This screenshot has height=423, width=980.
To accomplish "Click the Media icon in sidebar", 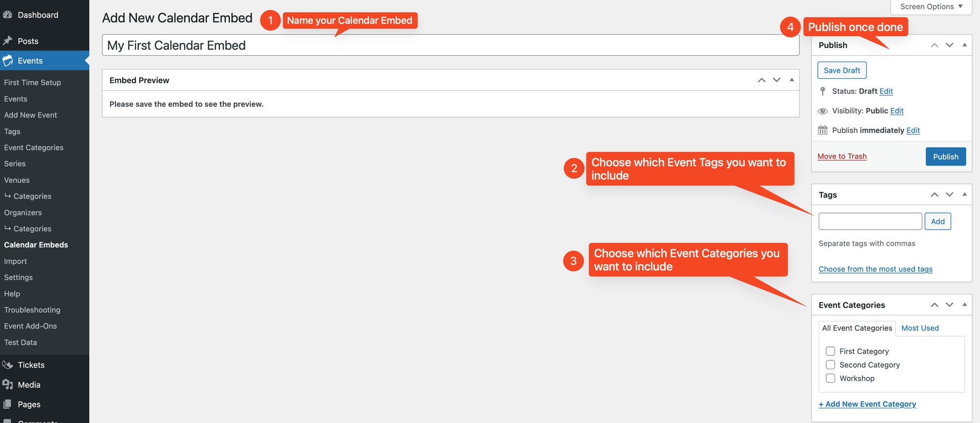I will 7,385.
